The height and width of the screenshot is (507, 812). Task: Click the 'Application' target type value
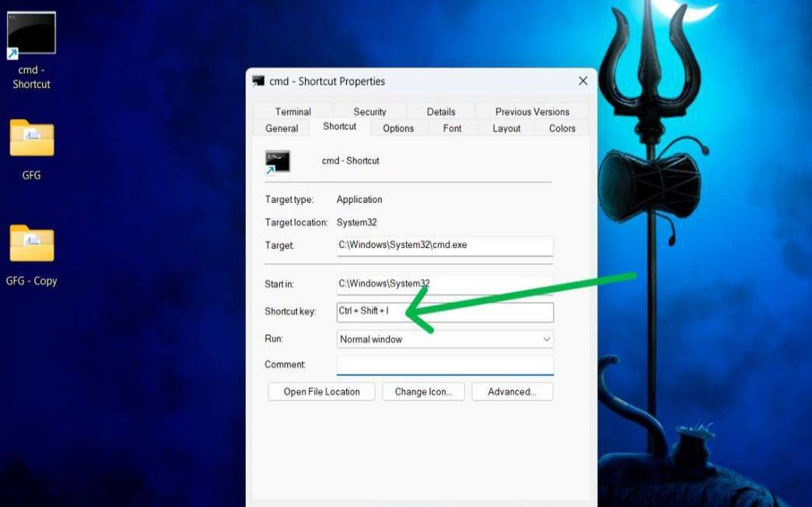359,199
